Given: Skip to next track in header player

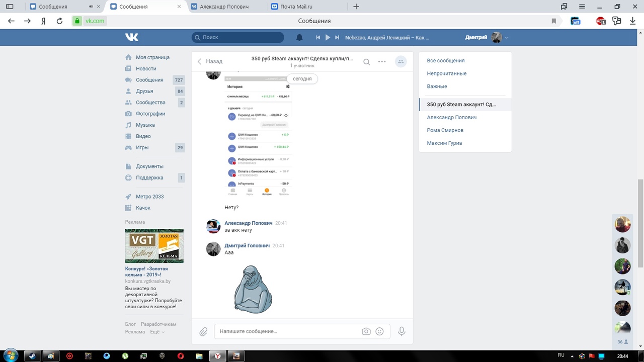Looking at the screenshot, I should click(x=337, y=37).
